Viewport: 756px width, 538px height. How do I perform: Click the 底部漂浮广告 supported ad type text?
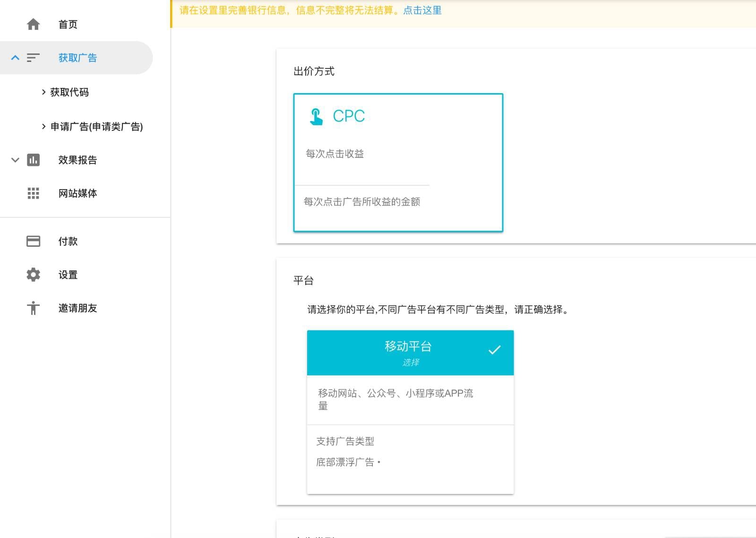pyautogui.click(x=345, y=462)
